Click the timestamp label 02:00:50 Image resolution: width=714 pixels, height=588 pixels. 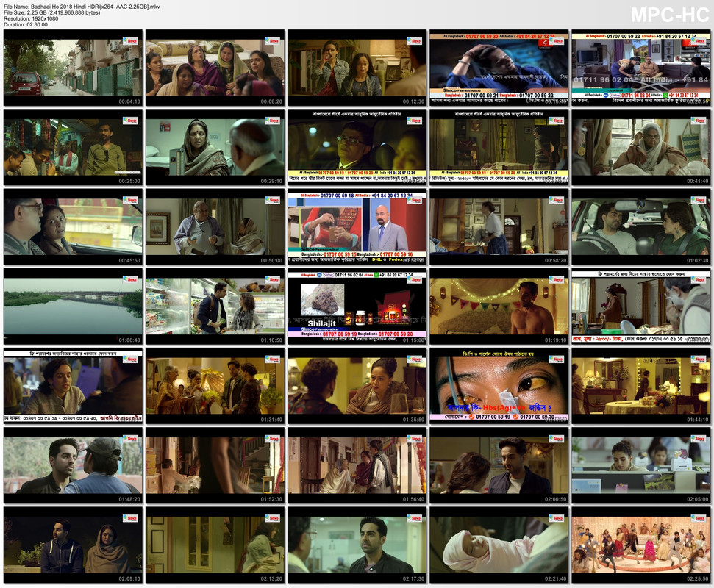[x=555, y=499]
